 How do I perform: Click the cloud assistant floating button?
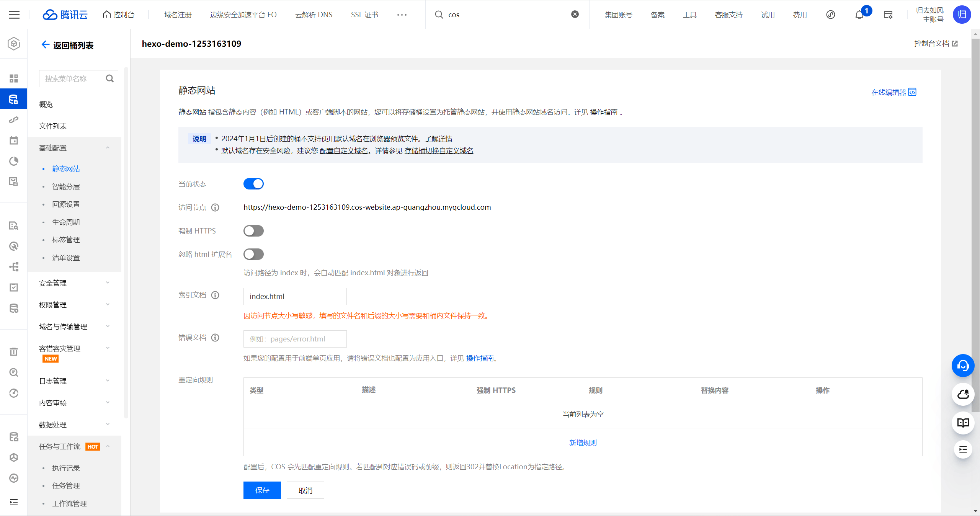click(x=963, y=394)
